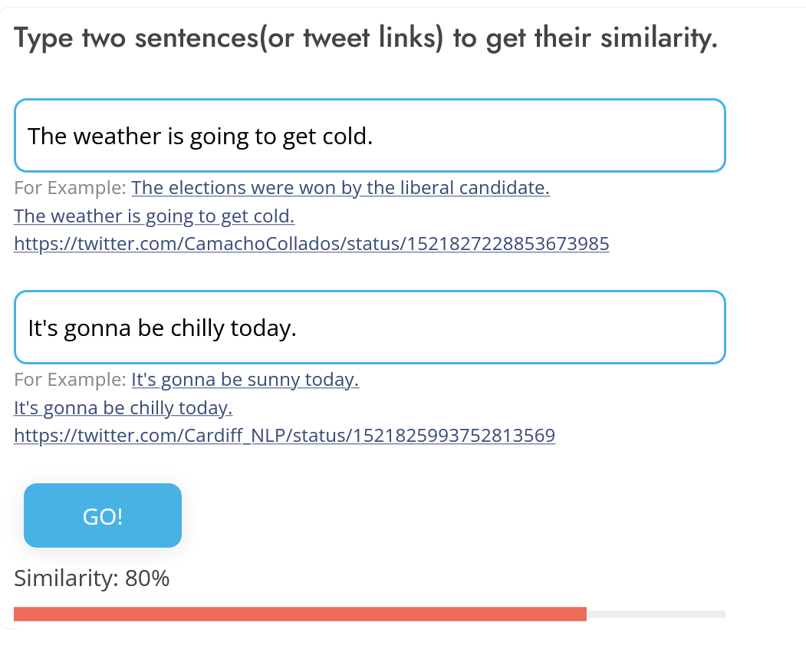Click the "80%" similarity value
The image size is (806, 672).
pyautogui.click(x=147, y=578)
